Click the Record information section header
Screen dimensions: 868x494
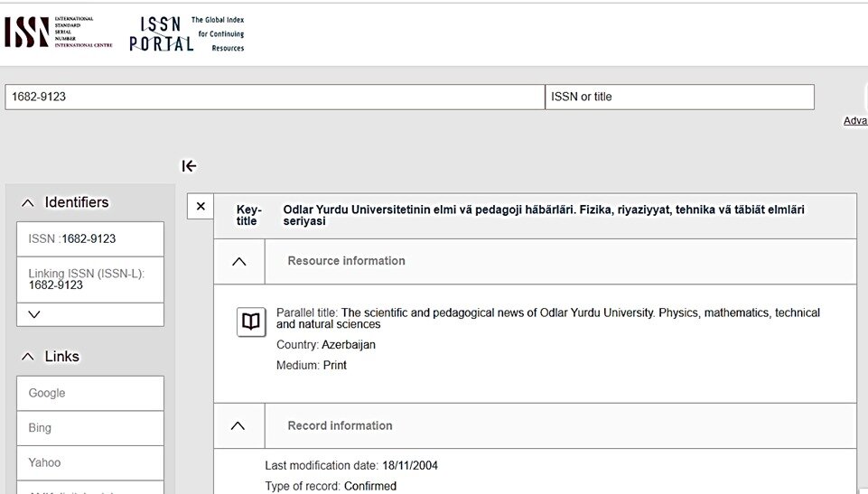[x=340, y=425]
